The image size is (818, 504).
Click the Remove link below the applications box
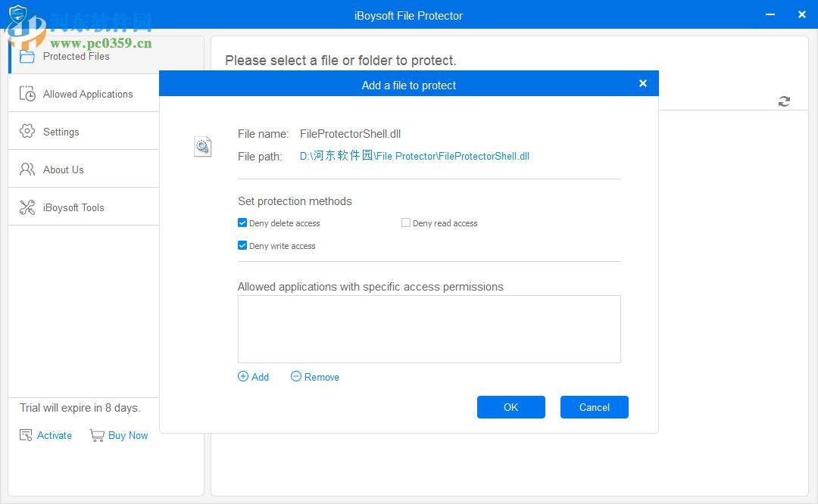pos(314,376)
